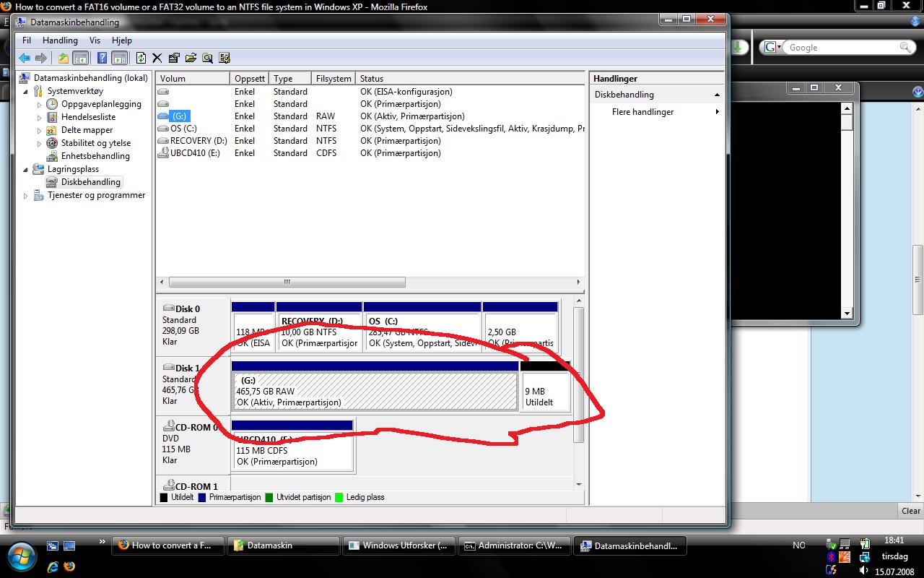This screenshot has height=578, width=924.
Task: Click the green Utvidet partisjon legend swatch
Action: [269, 497]
